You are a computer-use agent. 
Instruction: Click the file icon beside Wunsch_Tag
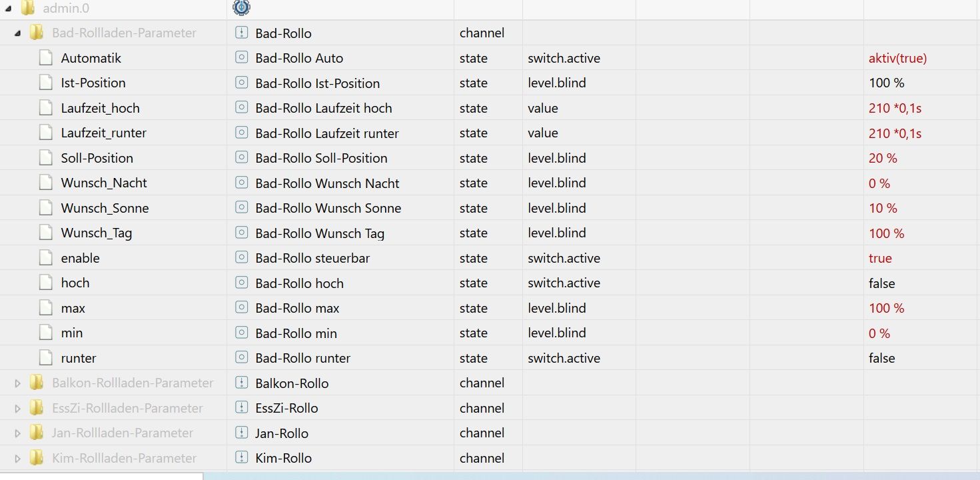45,233
